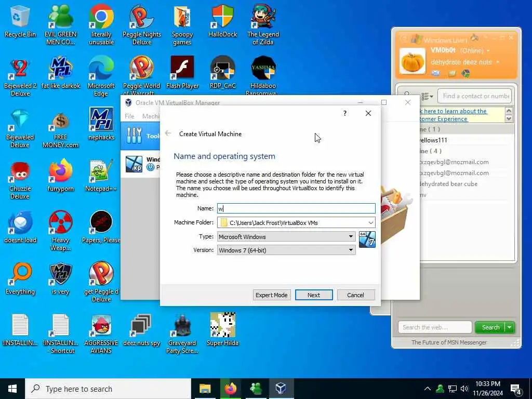
Task: Open the contact list view options dropdown
Action: (x=427, y=97)
